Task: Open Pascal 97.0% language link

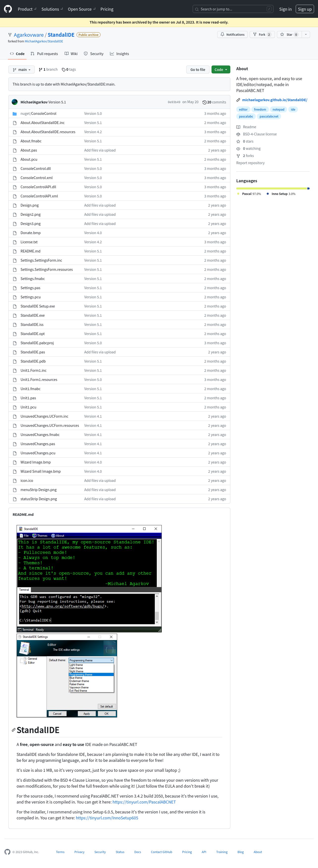Action: [x=249, y=194]
